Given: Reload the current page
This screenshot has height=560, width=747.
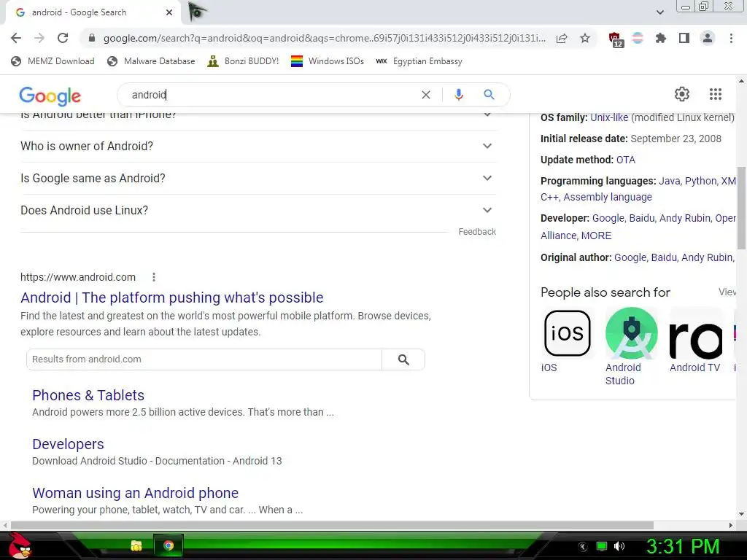Looking at the screenshot, I should click(63, 38).
